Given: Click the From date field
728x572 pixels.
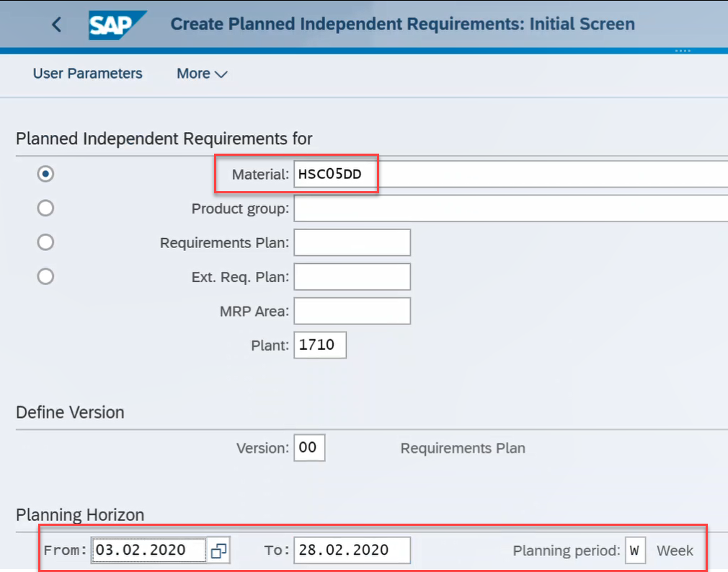Looking at the screenshot, I should [x=148, y=550].
